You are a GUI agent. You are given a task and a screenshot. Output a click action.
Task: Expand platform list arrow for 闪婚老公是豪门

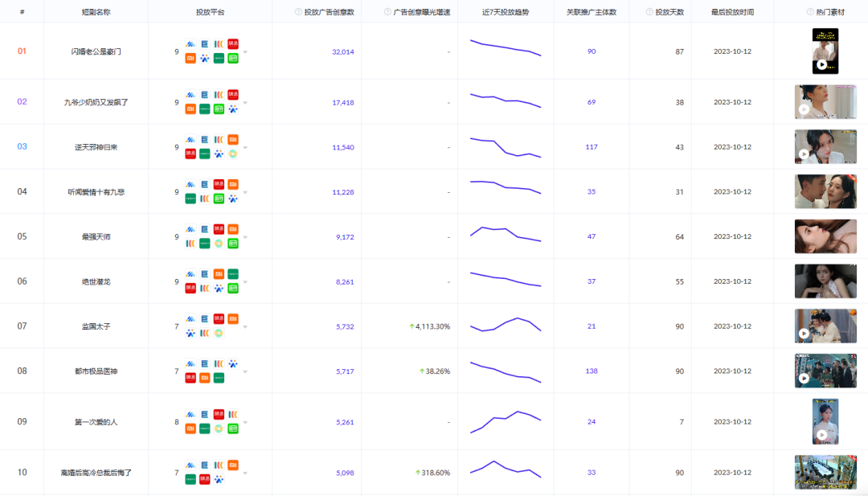click(245, 52)
